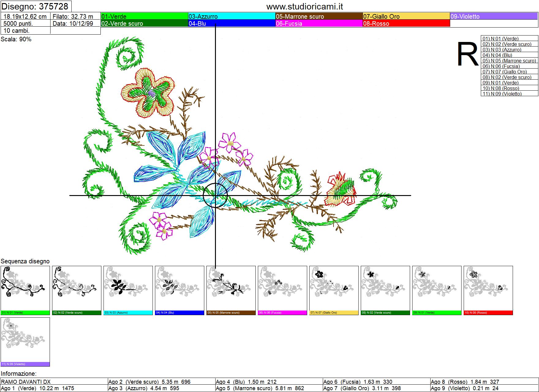Click the 'RAMO DAVANTI DX' info cell
The width and height of the screenshot is (539, 392).
click(54, 382)
